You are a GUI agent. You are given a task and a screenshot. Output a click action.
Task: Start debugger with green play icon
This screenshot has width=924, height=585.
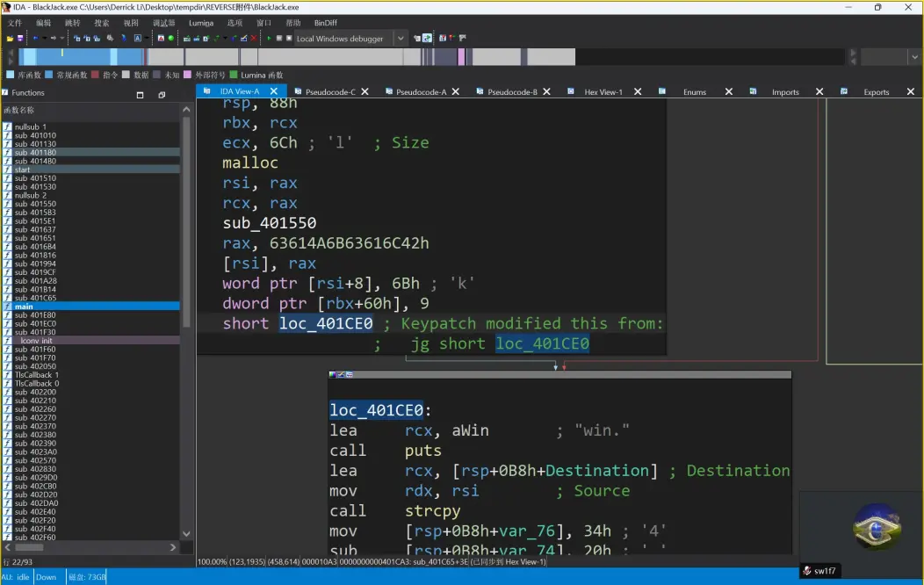[x=270, y=39]
